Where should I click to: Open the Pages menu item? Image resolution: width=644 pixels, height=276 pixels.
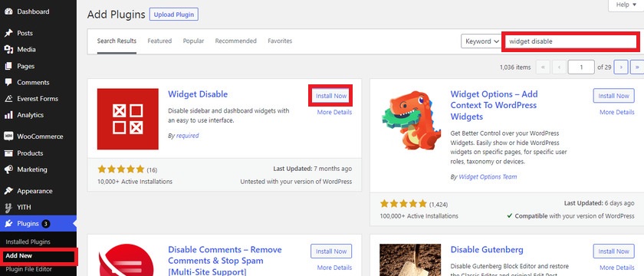(38, 66)
